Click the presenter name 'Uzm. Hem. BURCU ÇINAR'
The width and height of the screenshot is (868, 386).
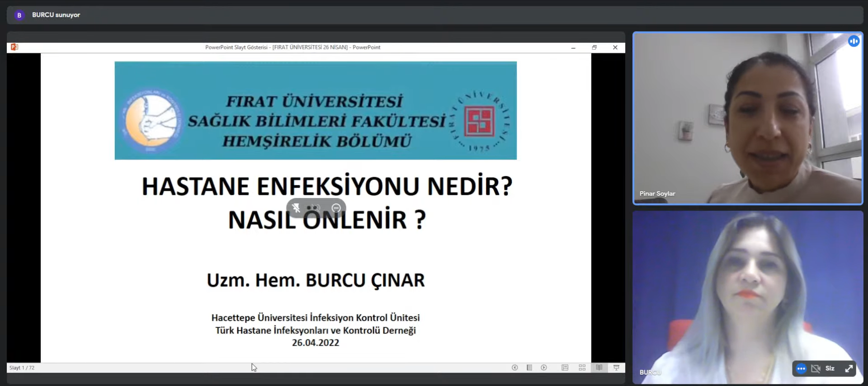316,280
